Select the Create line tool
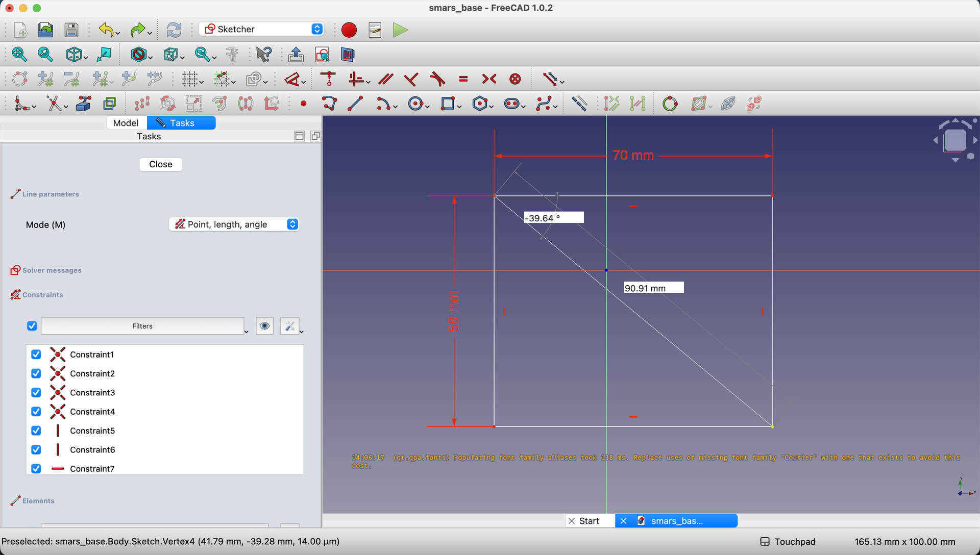Viewport: 980px width, 555px height. point(355,104)
